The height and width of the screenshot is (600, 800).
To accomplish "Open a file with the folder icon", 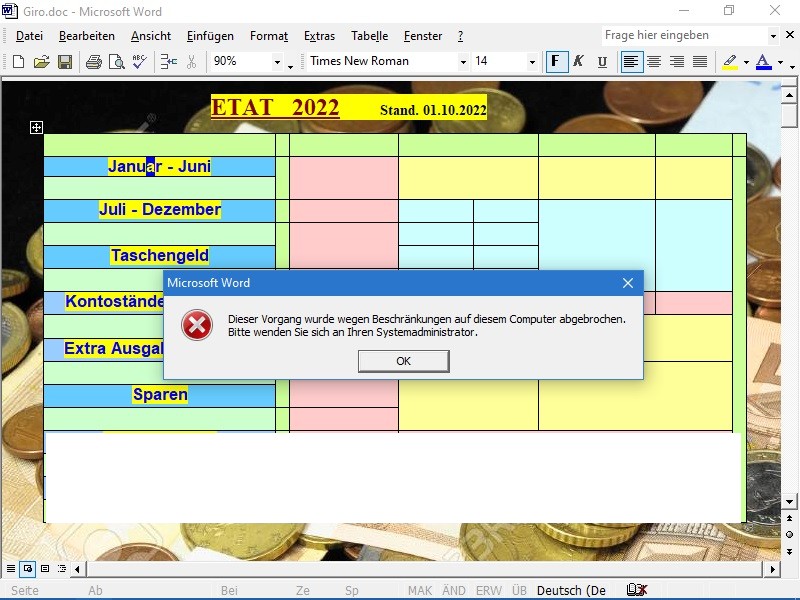I will click(42, 62).
